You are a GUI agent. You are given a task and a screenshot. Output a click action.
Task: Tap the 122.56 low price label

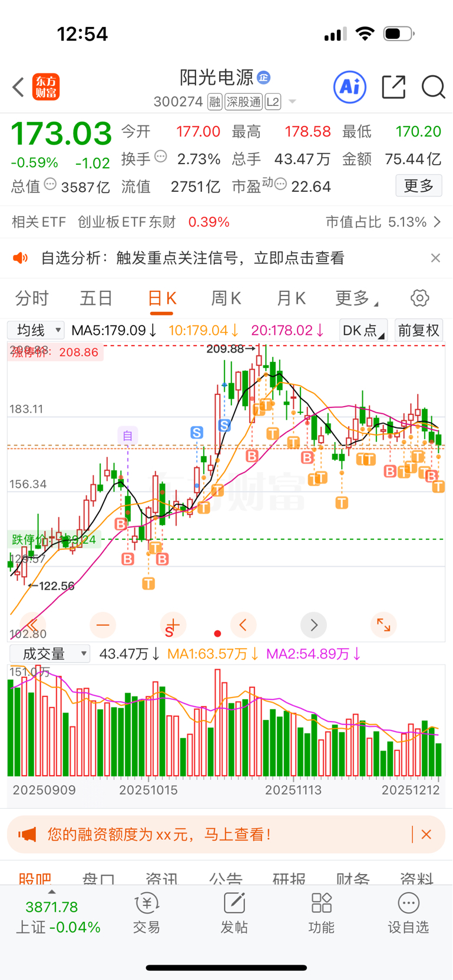[52, 586]
